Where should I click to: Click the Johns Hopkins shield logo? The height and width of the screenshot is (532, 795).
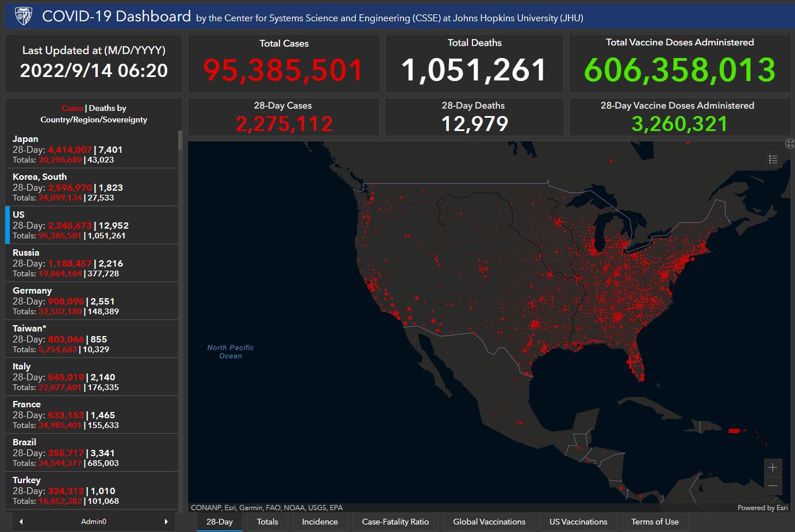click(24, 16)
